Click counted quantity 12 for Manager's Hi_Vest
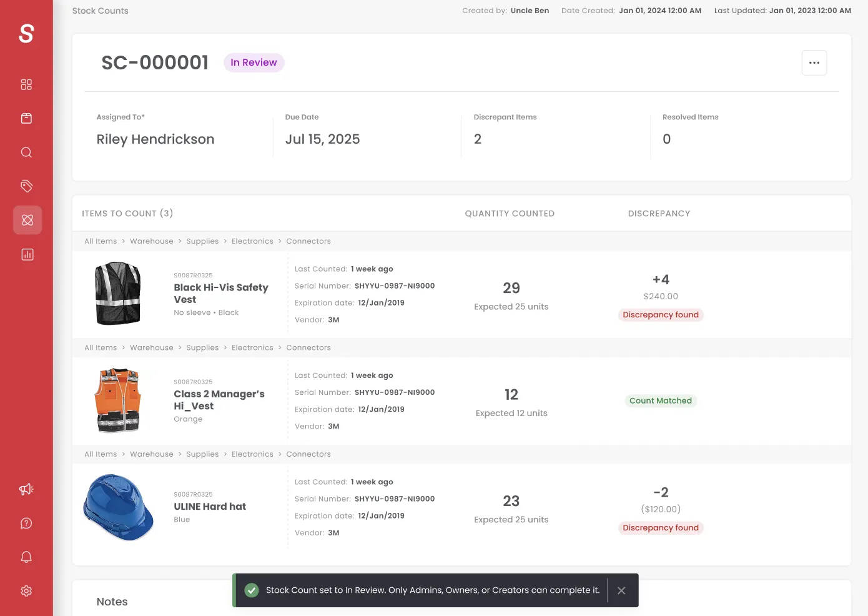The image size is (868, 616). tap(511, 395)
